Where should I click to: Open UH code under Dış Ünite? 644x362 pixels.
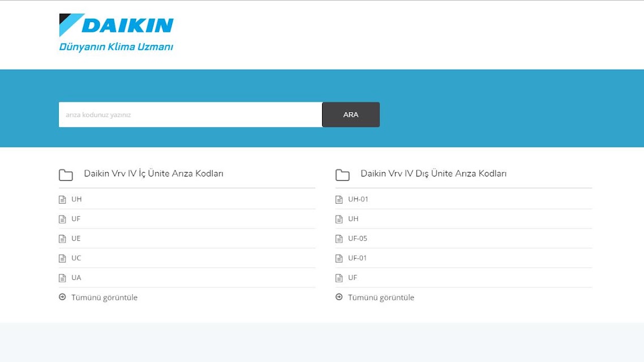point(353,219)
